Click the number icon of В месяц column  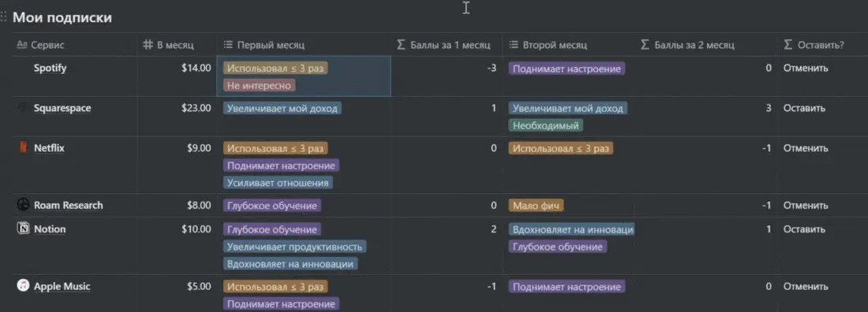148,45
